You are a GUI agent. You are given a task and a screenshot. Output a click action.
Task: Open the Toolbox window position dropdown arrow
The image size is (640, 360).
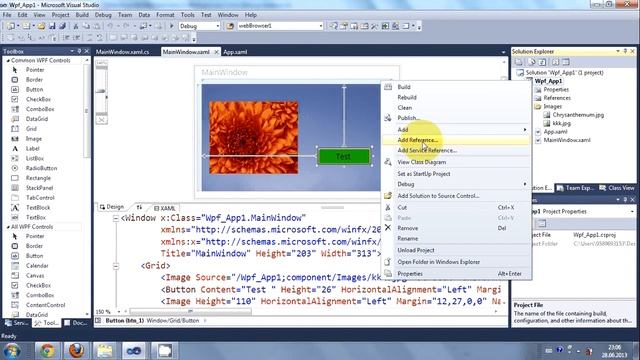click(x=72, y=51)
